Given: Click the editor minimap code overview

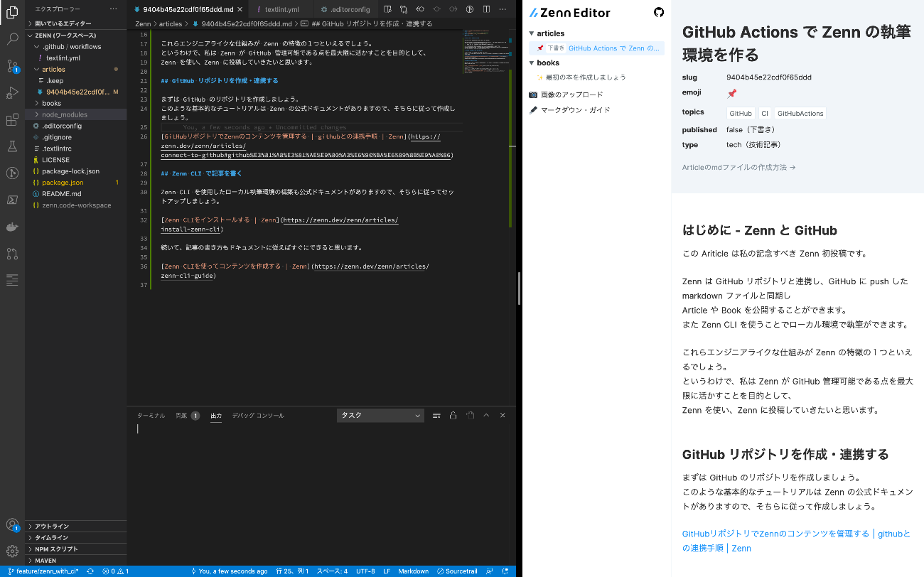Looking at the screenshot, I should 485,51.
